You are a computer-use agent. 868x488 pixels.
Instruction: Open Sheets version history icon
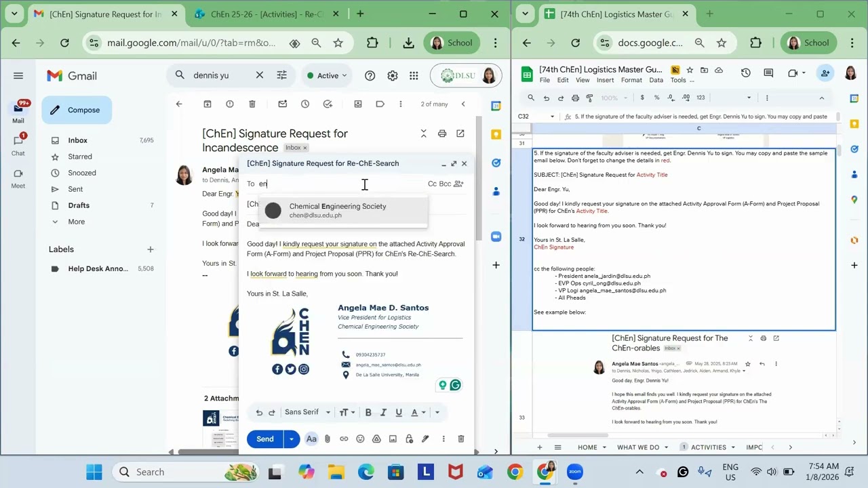[746, 73]
